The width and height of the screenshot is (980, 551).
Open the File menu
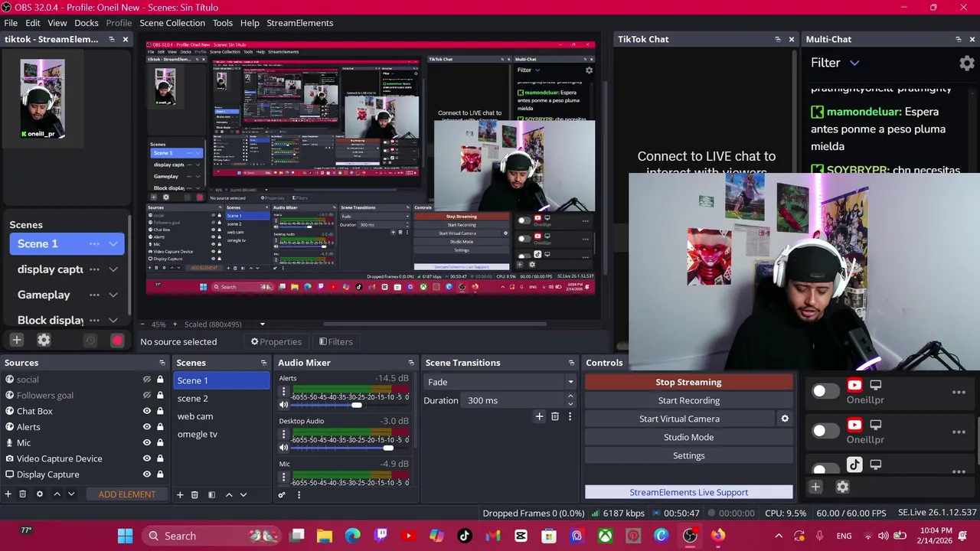pos(11,23)
